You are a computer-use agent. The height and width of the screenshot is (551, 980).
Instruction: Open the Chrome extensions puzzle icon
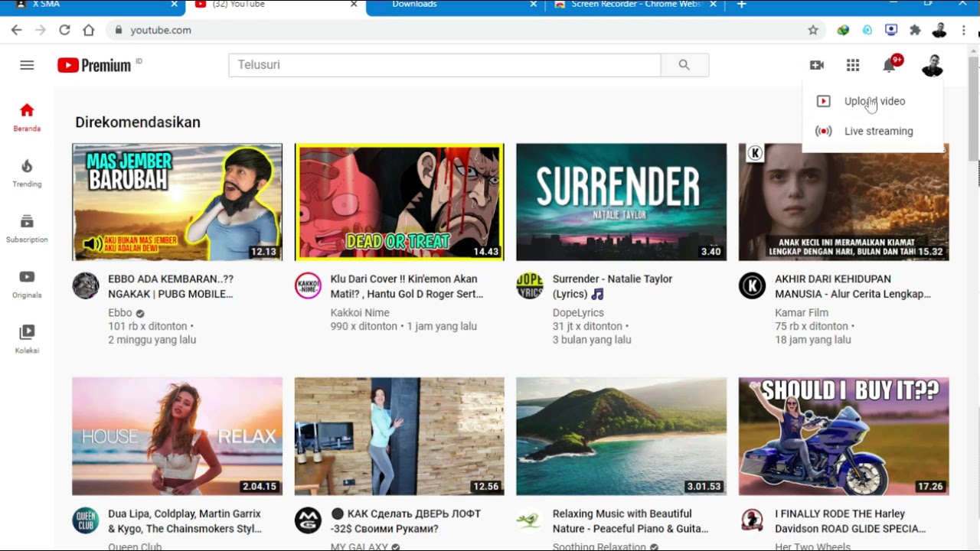(x=915, y=30)
